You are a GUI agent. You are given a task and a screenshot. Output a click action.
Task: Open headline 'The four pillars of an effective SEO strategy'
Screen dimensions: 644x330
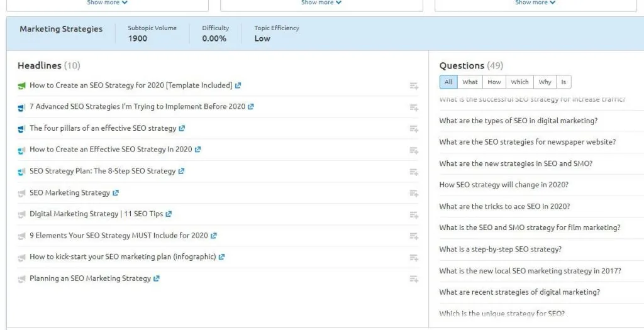pyautogui.click(x=103, y=128)
